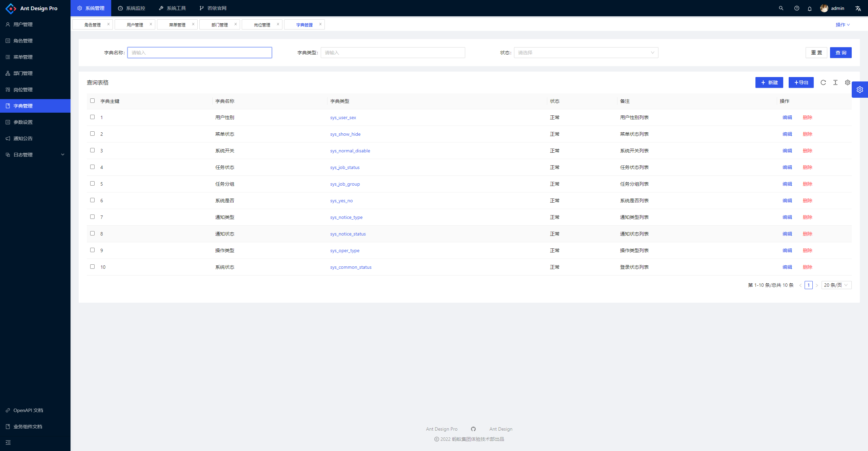Close the 字典管理 tab
The width and height of the screenshot is (868, 451).
tap(320, 24)
